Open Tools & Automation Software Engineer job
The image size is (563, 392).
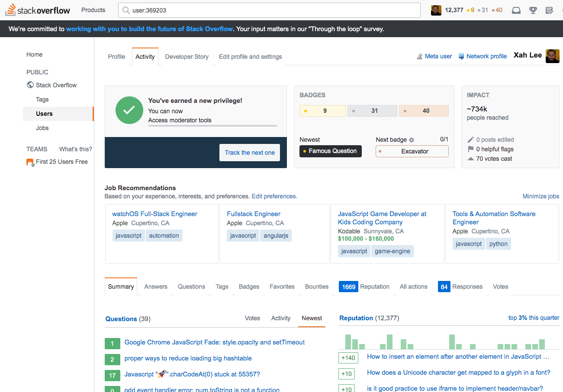[494, 218]
